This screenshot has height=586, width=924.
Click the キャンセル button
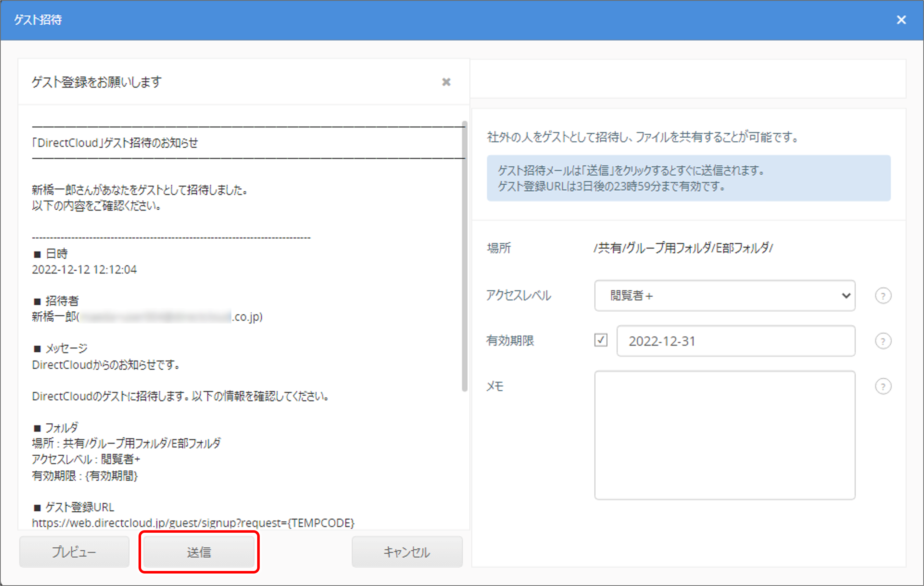[x=407, y=552]
